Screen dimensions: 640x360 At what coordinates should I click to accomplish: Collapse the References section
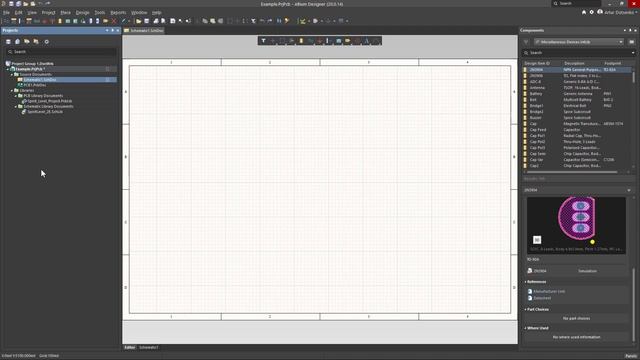tap(525, 282)
